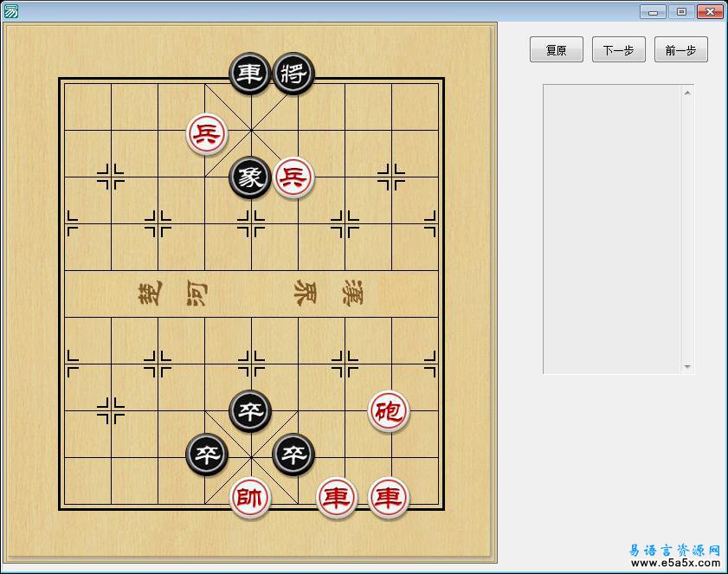Click the red 兵 beside the black 象
Viewport: 728px width, 574px height.
[x=293, y=178]
